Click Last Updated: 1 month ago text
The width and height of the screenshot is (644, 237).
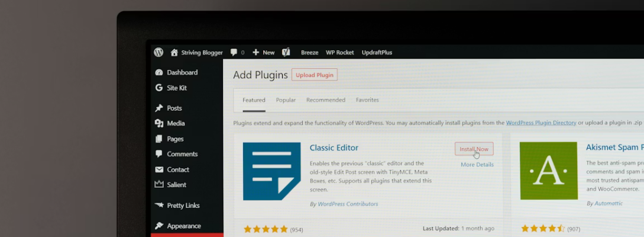[458, 228]
